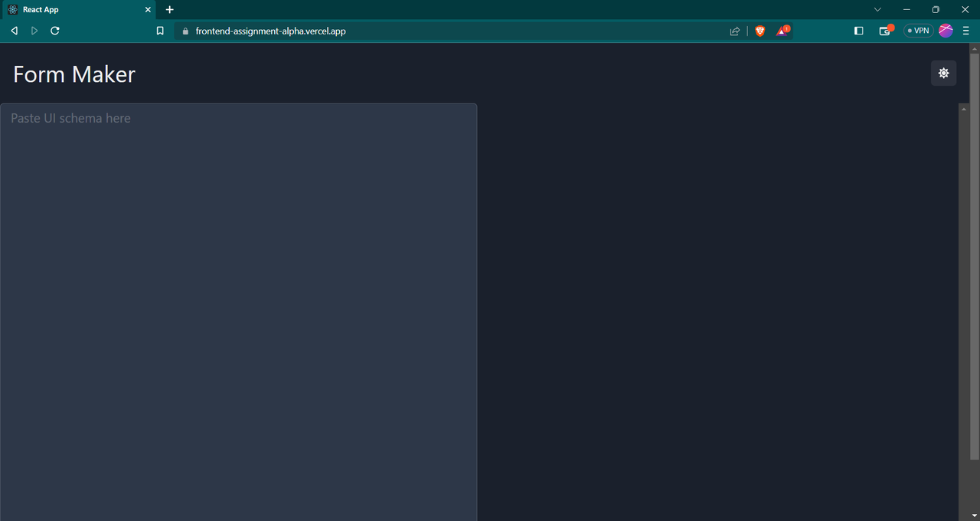This screenshot has width=980, height=521.
Task: Go back with the browser back arrow
Action: 14,31
